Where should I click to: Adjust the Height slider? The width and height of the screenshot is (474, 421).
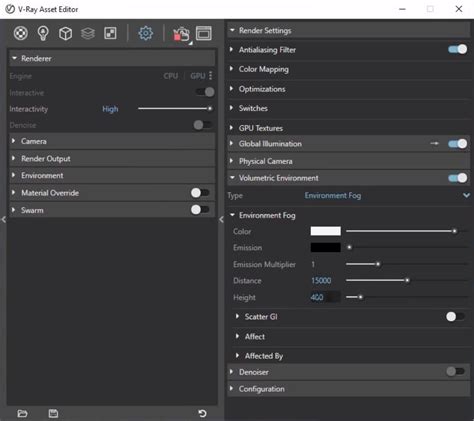click(407, 297)
